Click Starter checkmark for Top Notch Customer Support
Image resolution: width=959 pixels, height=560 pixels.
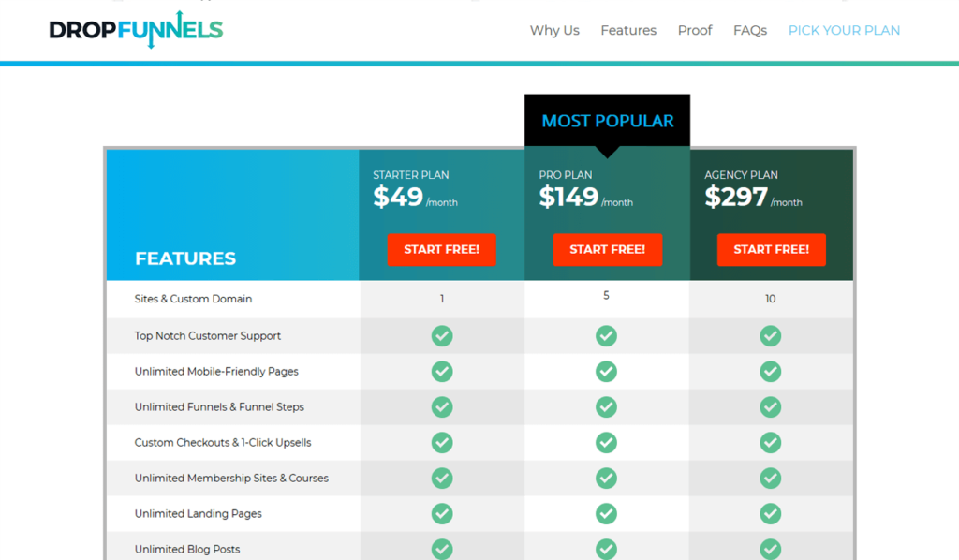click(442, 335)
